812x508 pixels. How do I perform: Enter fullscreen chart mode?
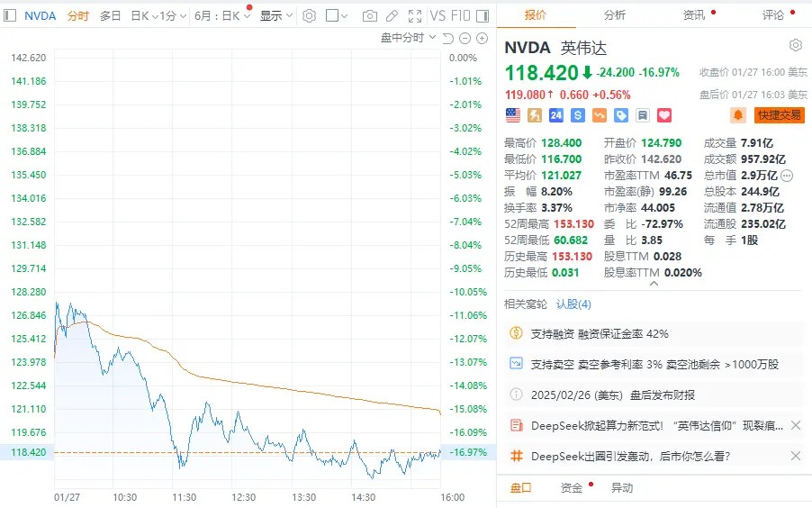[x=415, y=16]
